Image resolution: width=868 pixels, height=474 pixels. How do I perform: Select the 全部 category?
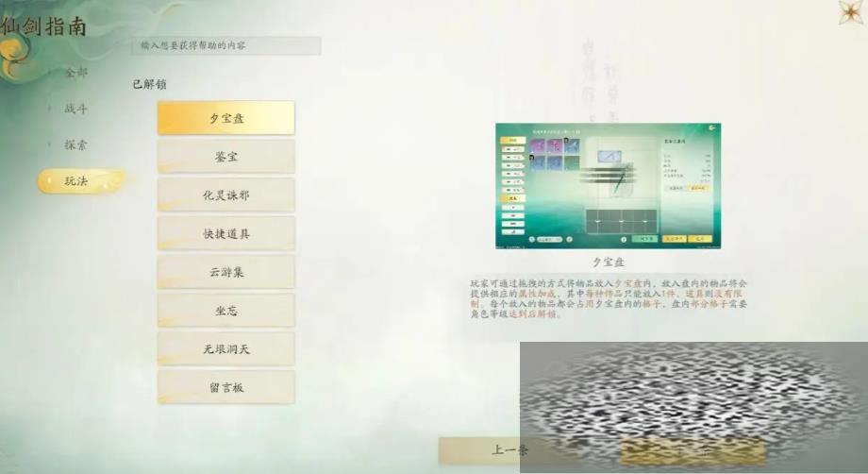(x=75, y=72)
